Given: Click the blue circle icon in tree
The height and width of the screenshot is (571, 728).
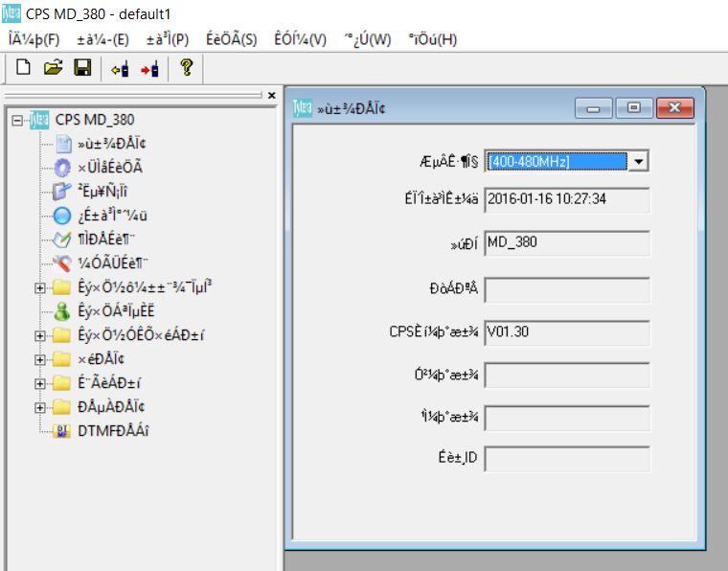Looking at the screenshot, I should [62, 216].
